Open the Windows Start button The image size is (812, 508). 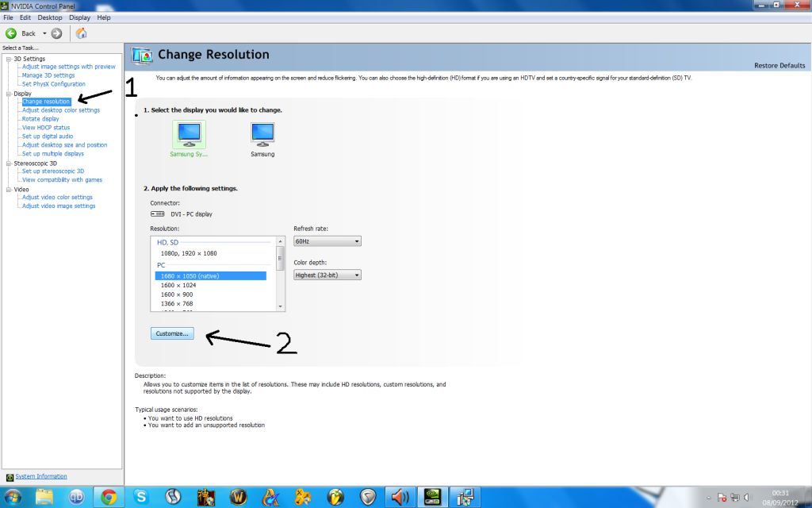13,497
